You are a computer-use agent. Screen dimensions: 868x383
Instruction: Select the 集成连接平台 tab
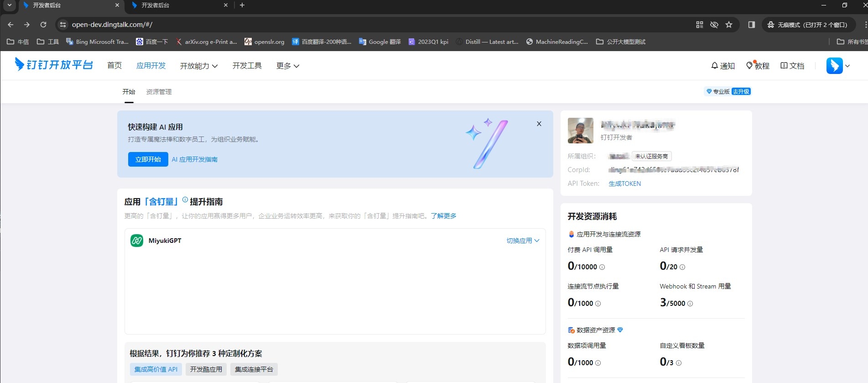(254, 369)
